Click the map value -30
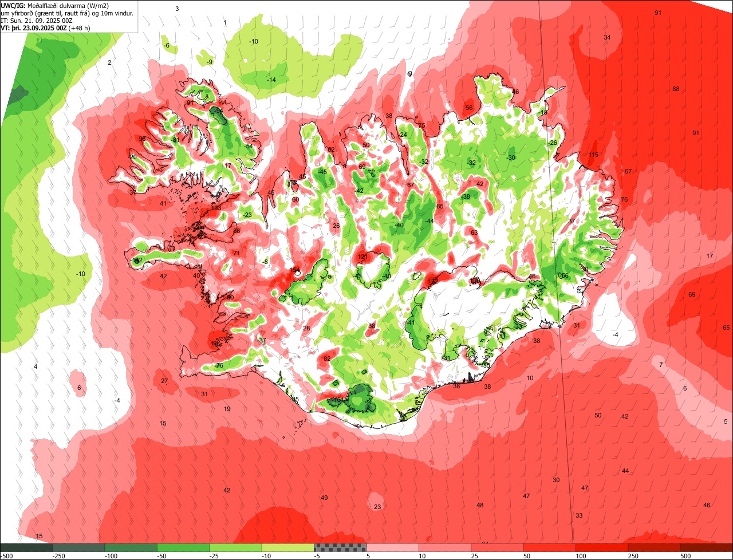Image resolution: width=733 pixels, height=560 pixels. click(511, 158)
